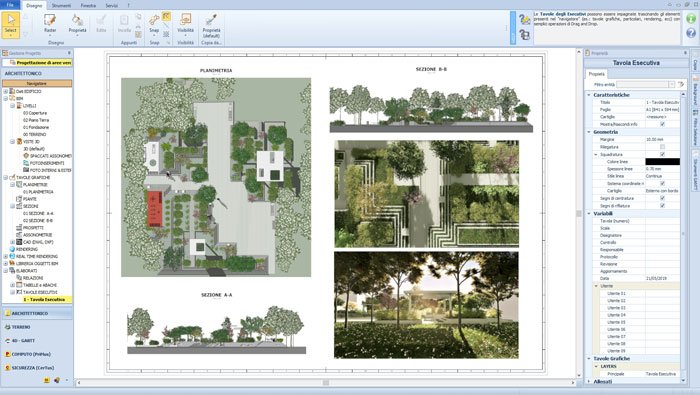This screenshot has width=700, height=395.
Task: Open the Filtro entità dropdown
Action: [671, 84]
